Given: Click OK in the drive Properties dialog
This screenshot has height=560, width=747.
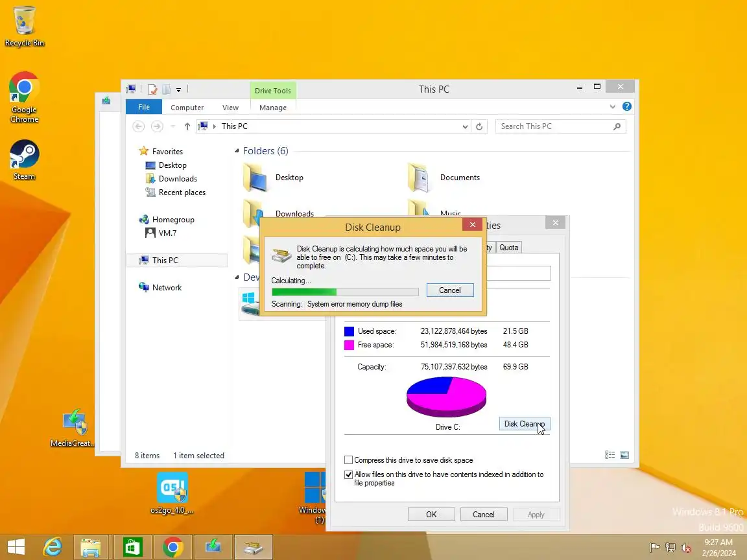Looking at the screenshot, I should point(431,514).
